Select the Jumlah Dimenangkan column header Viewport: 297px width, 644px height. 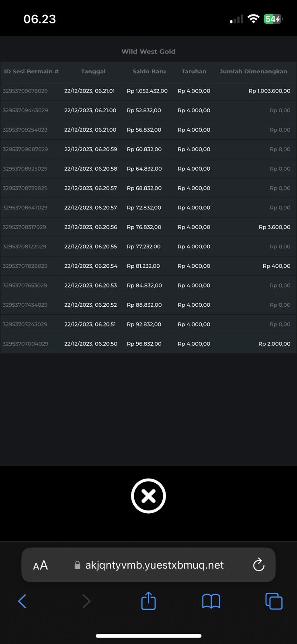(253, 71)
